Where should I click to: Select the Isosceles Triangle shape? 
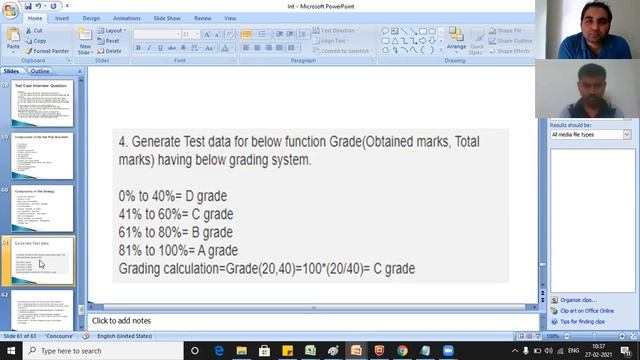pyautogui.click(x=395, y=41)
